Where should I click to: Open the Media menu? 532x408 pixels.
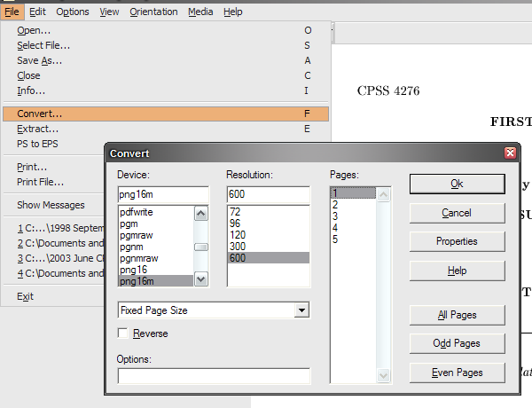click(199, 12)
